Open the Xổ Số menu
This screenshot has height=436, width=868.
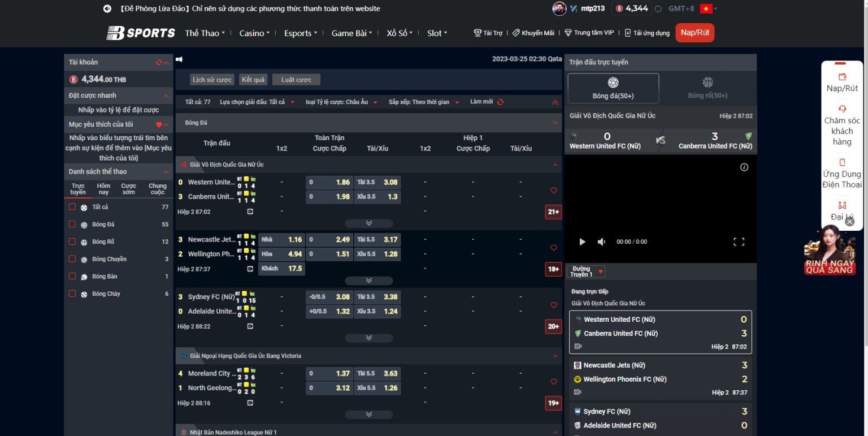[400, 33]
